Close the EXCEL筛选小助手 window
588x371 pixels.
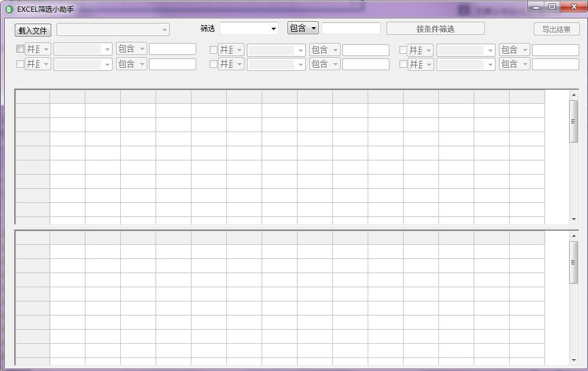click(x=572, y=7)
